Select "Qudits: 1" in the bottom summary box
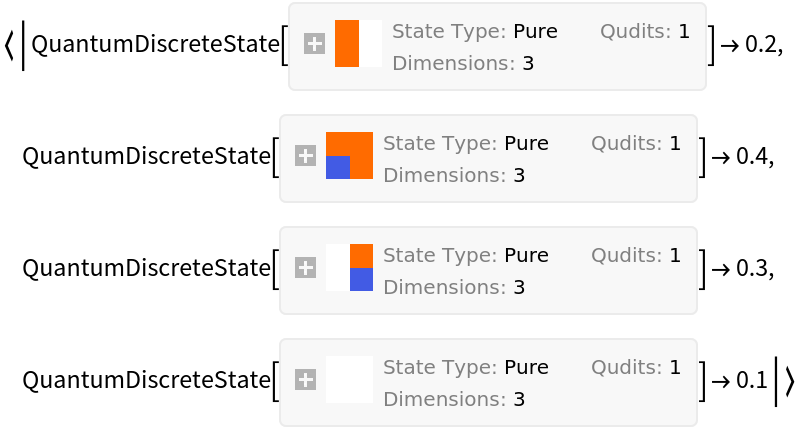Screen dimensions: 800x428 coord(636,367)
